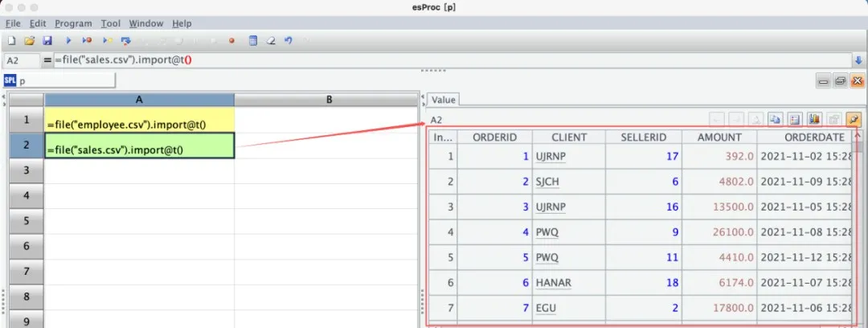Click client SJCH in row 2
Screen dimensions: 868x328
[569, 181]
